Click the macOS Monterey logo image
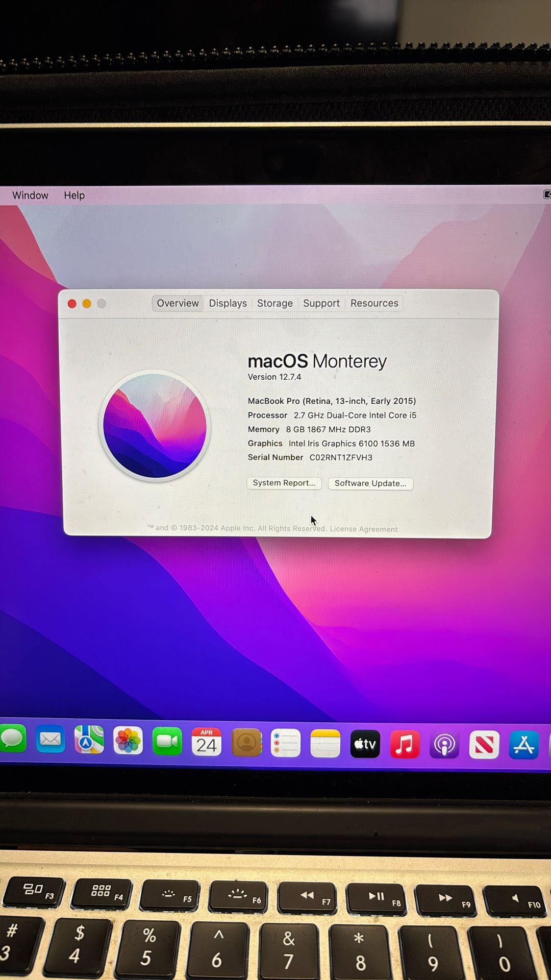Image resolution: width=551 pixels, height=980 pixels. coord(155,426)
